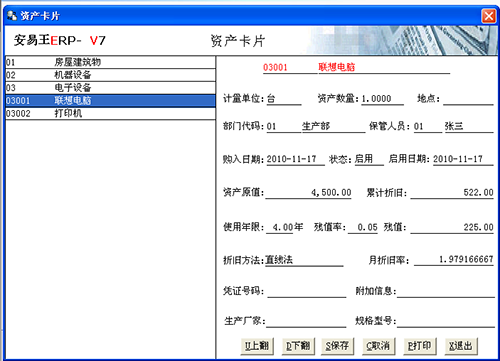Click the 残值率 field 0.05
Viewport: 500px width, 361px height.
363,227
